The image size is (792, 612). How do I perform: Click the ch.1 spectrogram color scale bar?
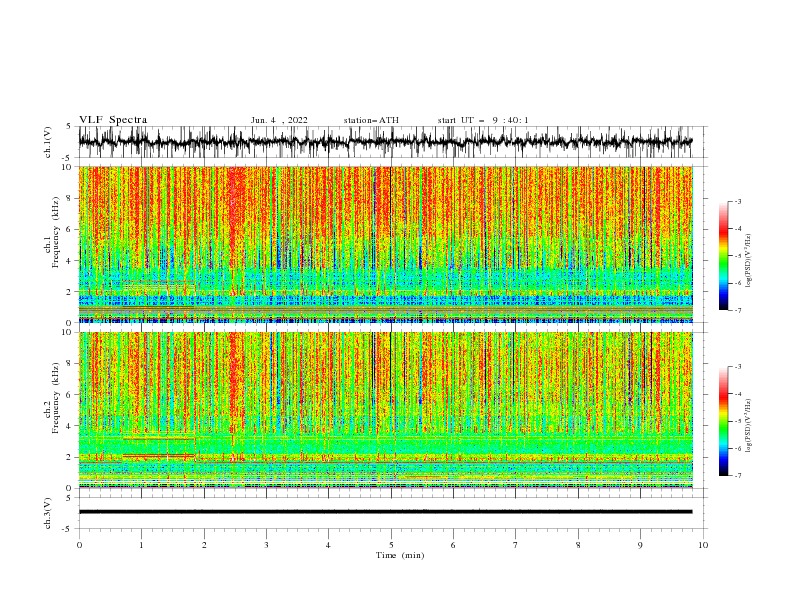[724, 256]
